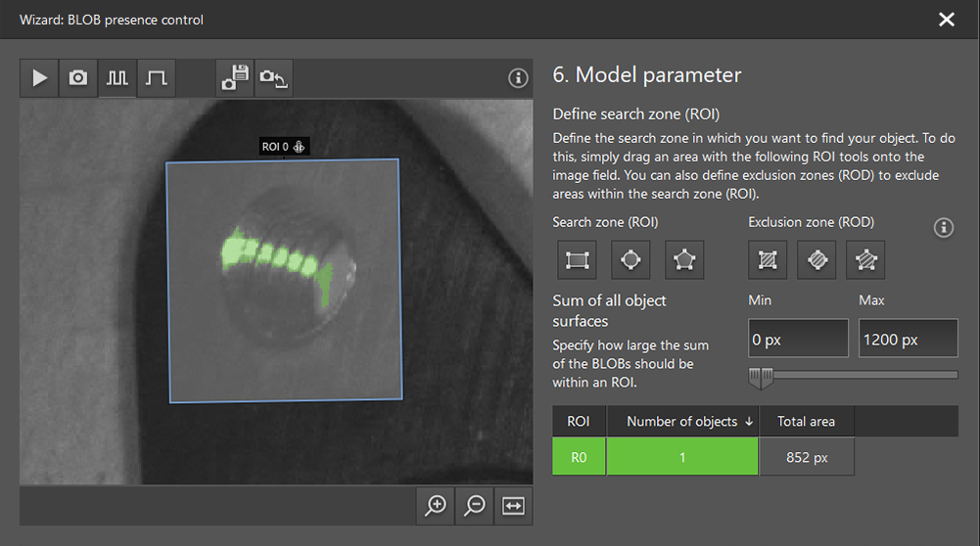This screenshot has width=980, height=546.
Task: Save the camera image to file
Action: (x=235, y=78)
